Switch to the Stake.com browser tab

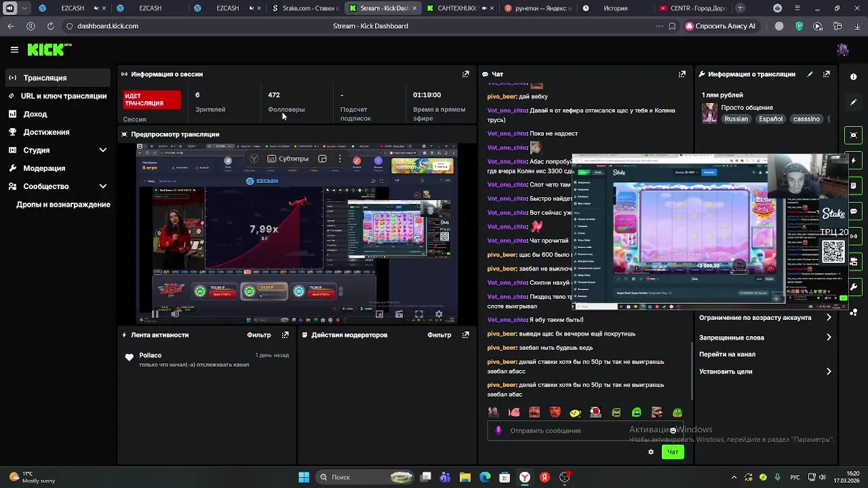(305, 8)
